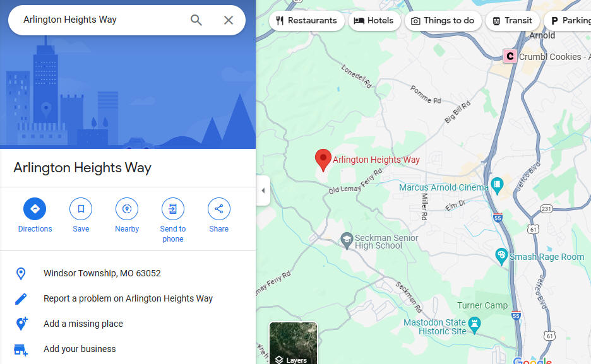Open Directions to Arlington Heights Way
This screenshot has width=591, height=364.
pos(35,209)
